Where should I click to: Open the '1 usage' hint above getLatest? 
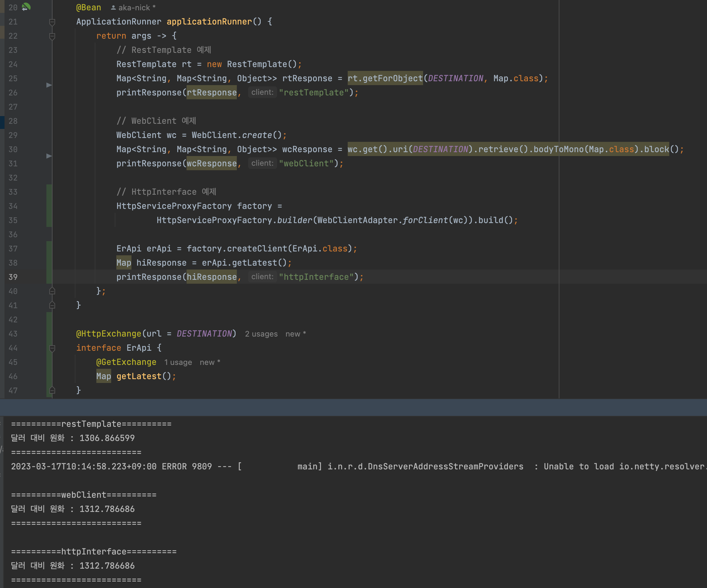click(178, 362)
